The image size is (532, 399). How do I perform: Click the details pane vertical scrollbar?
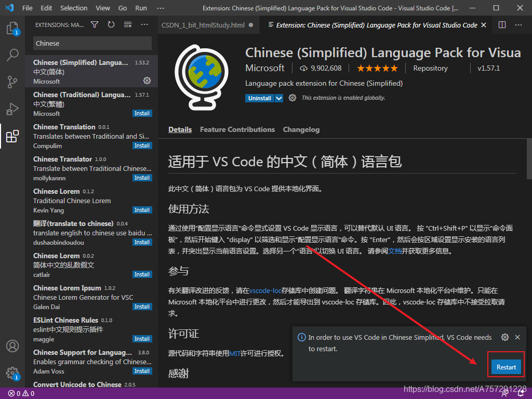tap(529, 159)
